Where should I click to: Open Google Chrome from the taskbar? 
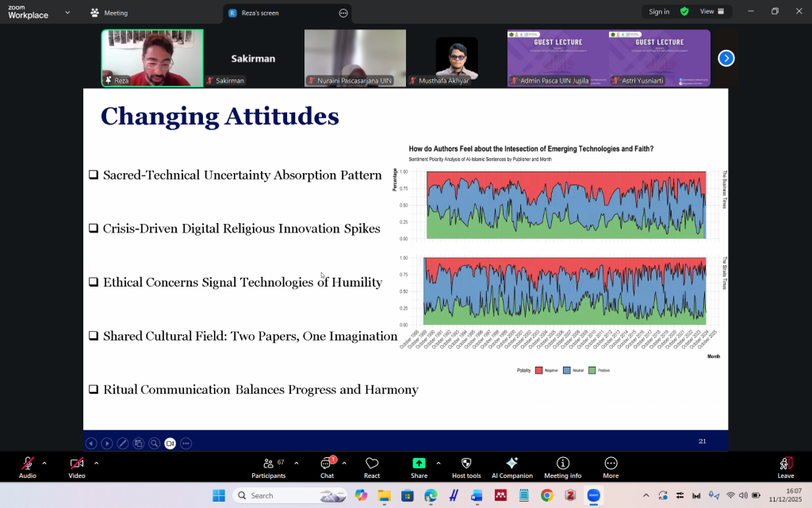(546, 495)
